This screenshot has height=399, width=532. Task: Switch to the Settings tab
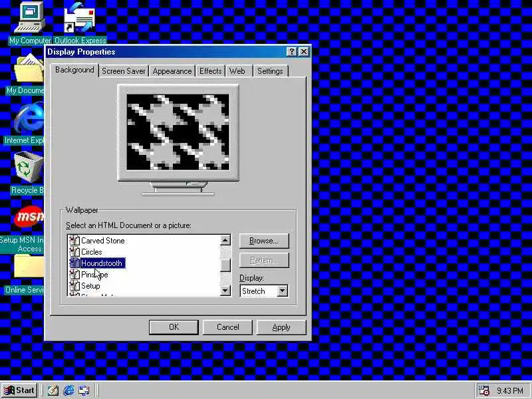[271, 71]
